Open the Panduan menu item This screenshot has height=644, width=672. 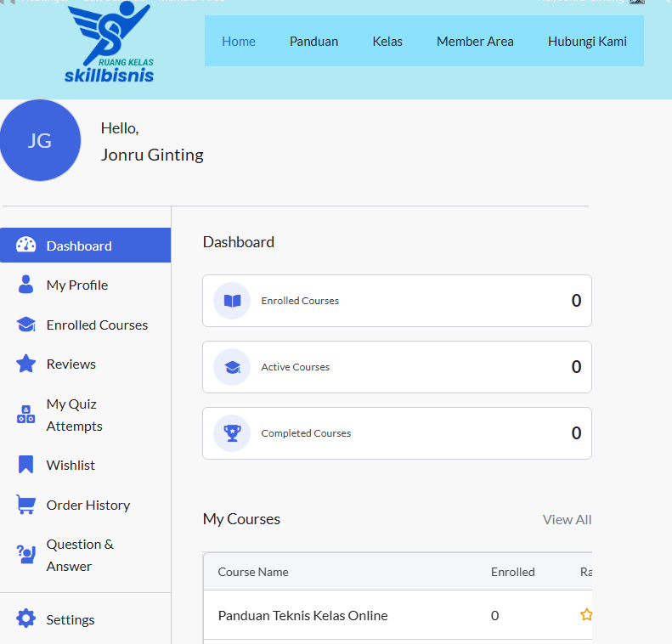(313, 41)
